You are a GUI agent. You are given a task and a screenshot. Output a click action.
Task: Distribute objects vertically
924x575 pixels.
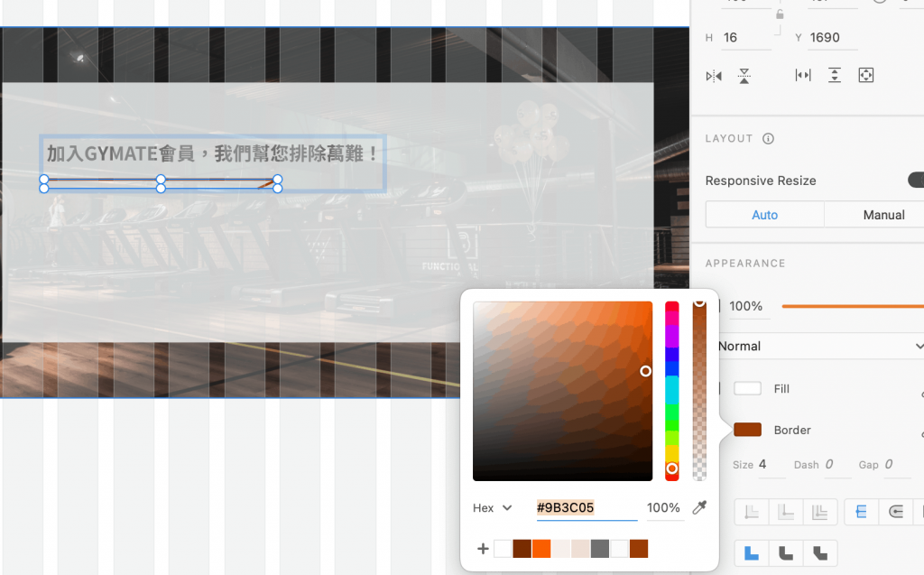tap(835, 75)
